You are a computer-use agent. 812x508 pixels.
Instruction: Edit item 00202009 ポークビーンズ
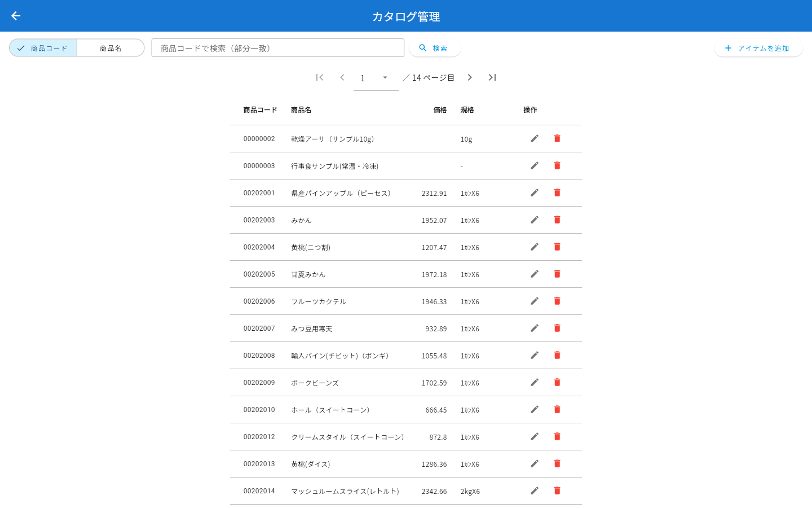535,382
